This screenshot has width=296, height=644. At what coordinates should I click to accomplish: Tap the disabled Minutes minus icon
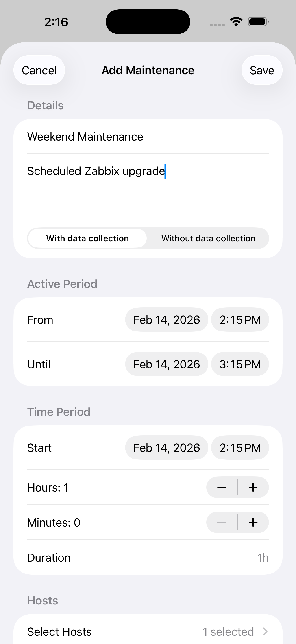(x=221, y=522)
